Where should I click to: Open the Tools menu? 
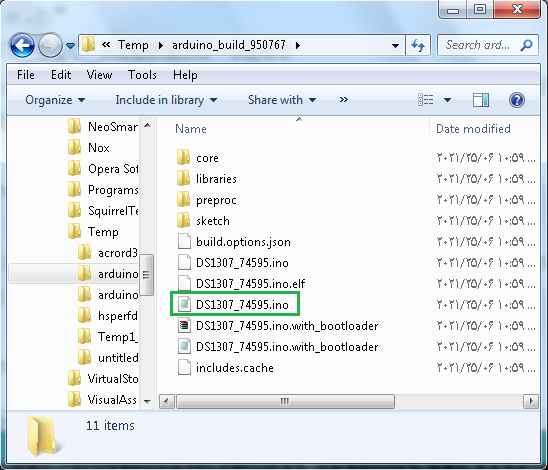click(x=142, y=75)
